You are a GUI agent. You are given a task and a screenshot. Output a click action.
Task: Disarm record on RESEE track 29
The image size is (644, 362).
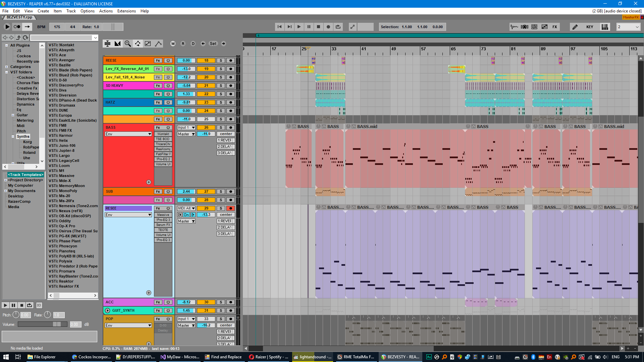pos(230,208)
